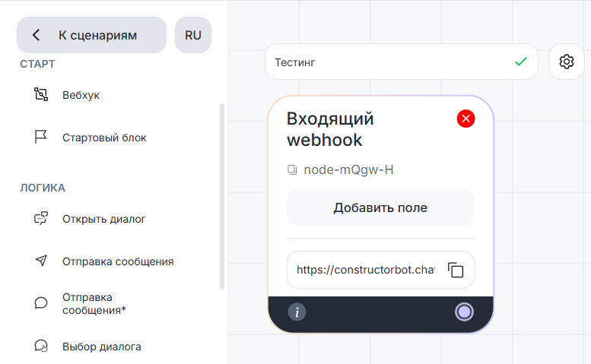Click the Тестинг scenario name field
Screen dimensions: 591x364
pos(388,62)
